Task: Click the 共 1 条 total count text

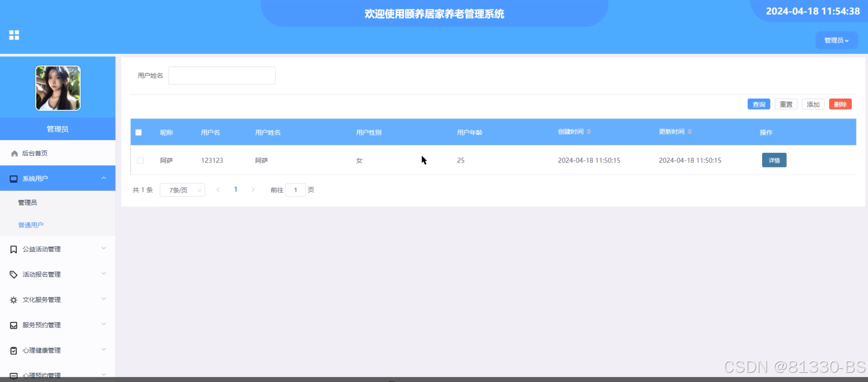Action: pyautogui.click(x=143, y=190)
